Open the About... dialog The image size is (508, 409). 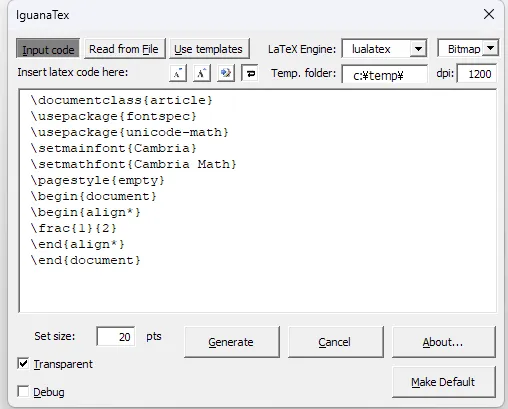pyautogui.click(x=444, y=342)
